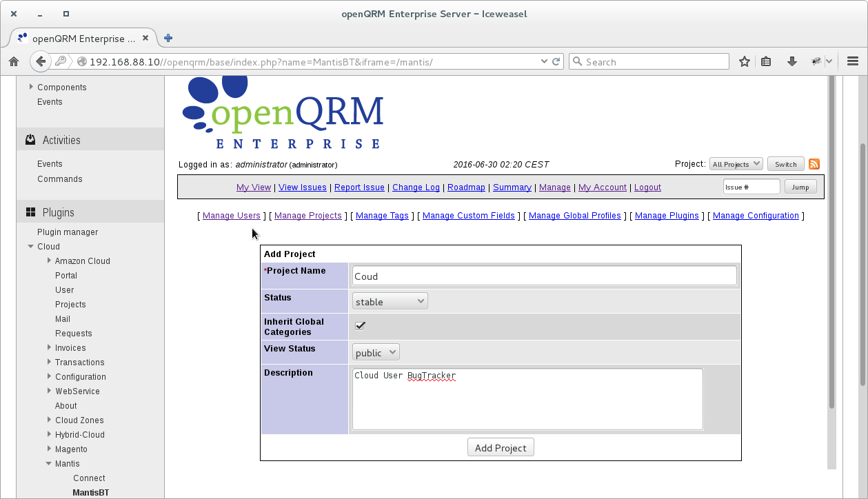
Task: Click the Logout link
Action: (647, 187)
